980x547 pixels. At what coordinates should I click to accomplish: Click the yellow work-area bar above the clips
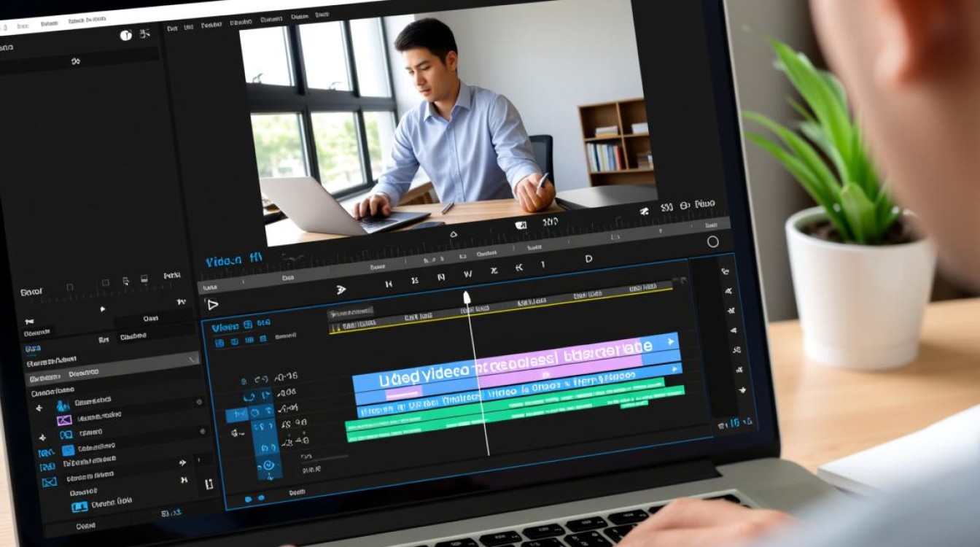(x=502, y=309)
